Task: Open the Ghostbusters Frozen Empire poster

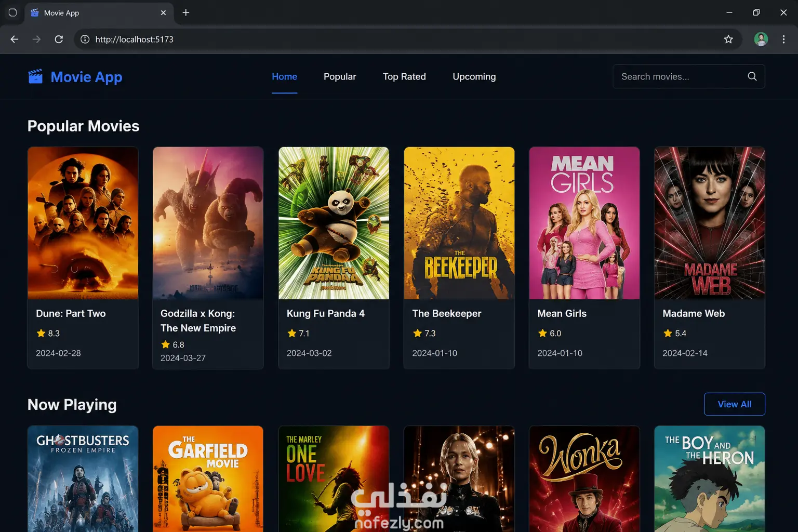Action: [83, 479]
